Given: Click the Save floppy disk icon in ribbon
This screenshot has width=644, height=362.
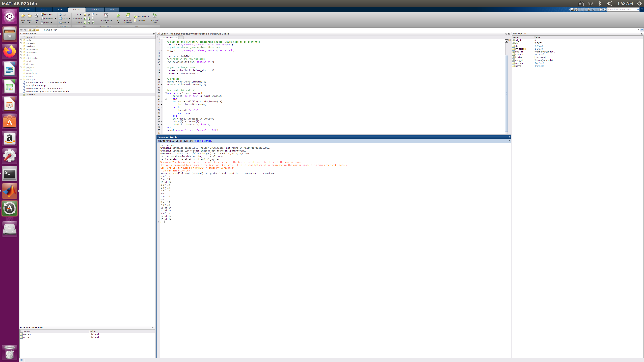Looking at the screenshot, I should 37,15.
